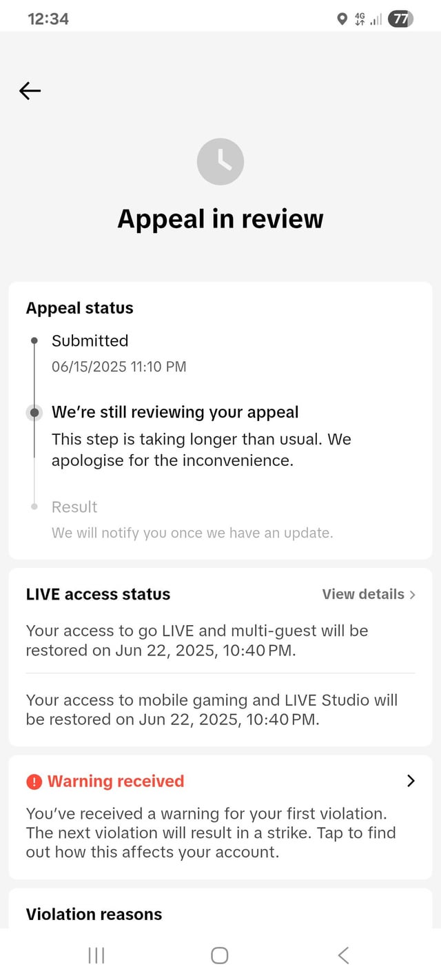Open the Warning received card title
Image resolution: width=441 pixels, height=980 pixels.
pos(116,781)
